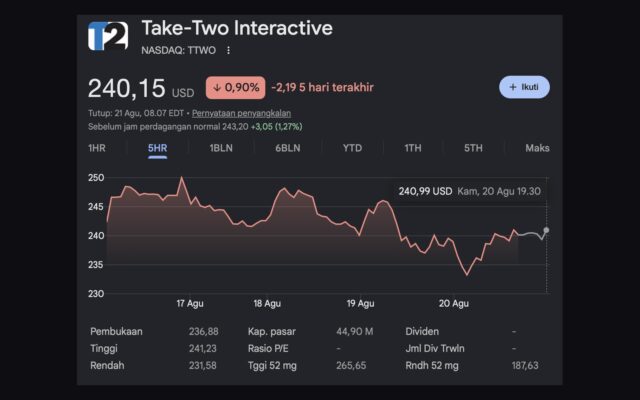Click the Tggi 52 mg value 265,65
Viewport: 640px width, 400px height.
tap(351, 365)
